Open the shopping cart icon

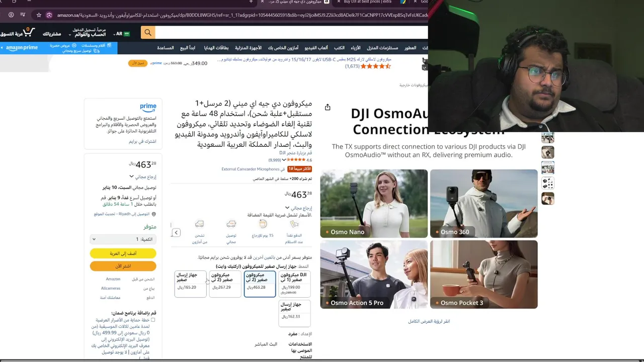tap(29, 32)
